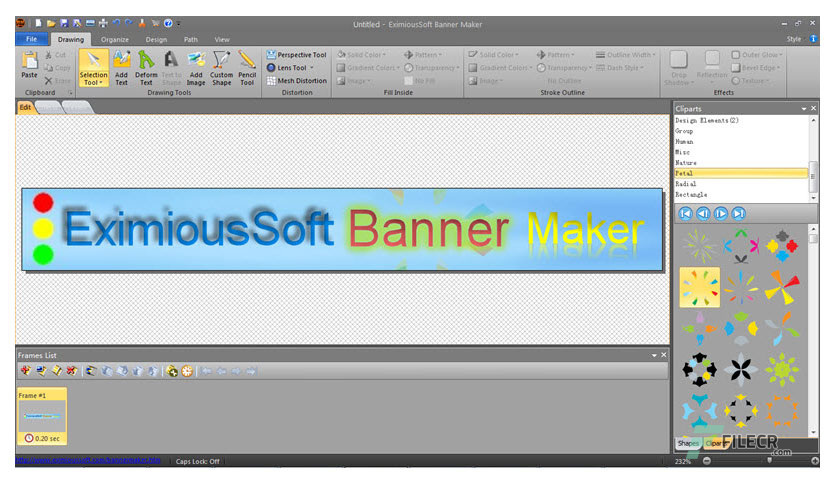836x484 pixels.
Task: Click the New document icon in quick access toolbar
Action: coord(38,23)
